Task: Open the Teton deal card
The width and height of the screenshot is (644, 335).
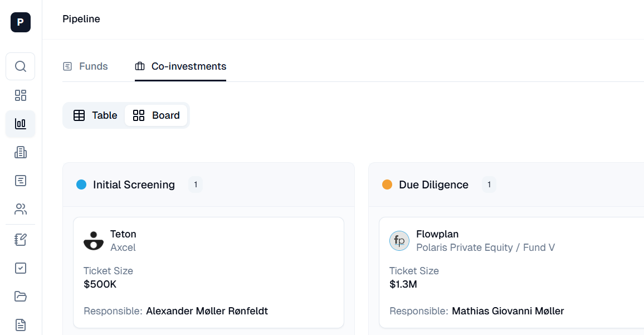Action: click(x=208, y=273)
